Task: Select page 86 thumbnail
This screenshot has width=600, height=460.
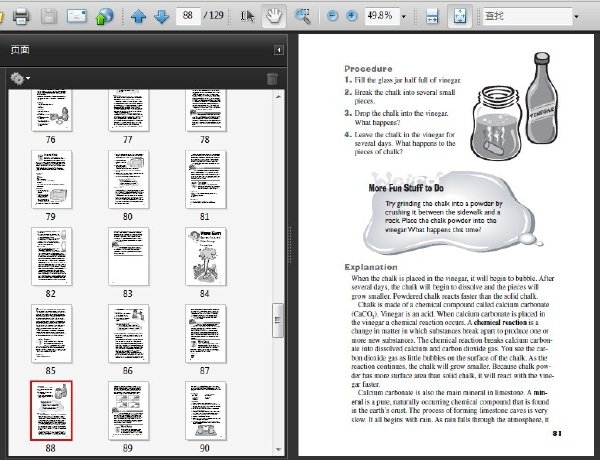Action: [129, 333]
